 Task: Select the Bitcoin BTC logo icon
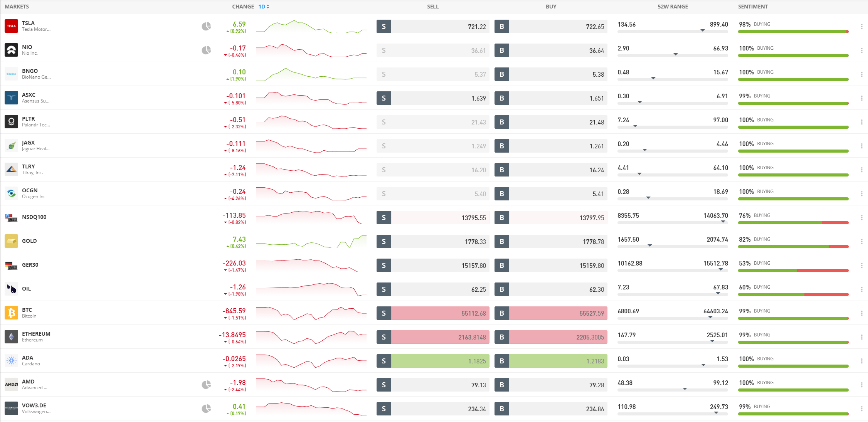12,313
